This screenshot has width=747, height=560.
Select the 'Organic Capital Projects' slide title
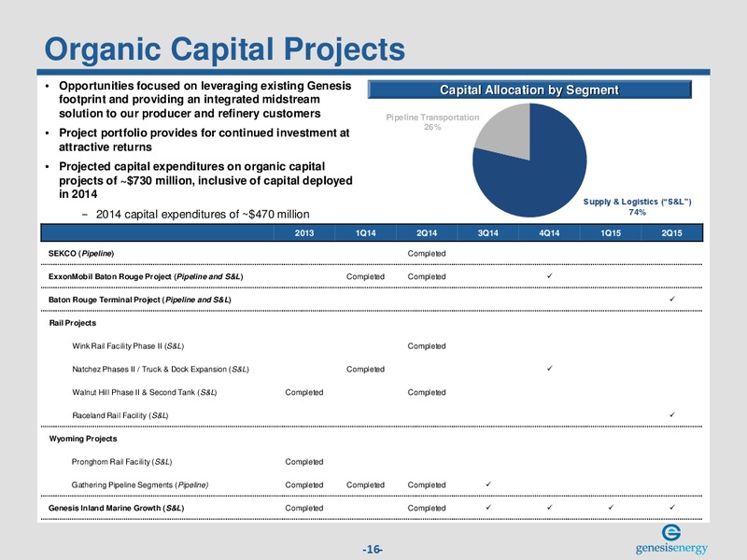(224, 49)
